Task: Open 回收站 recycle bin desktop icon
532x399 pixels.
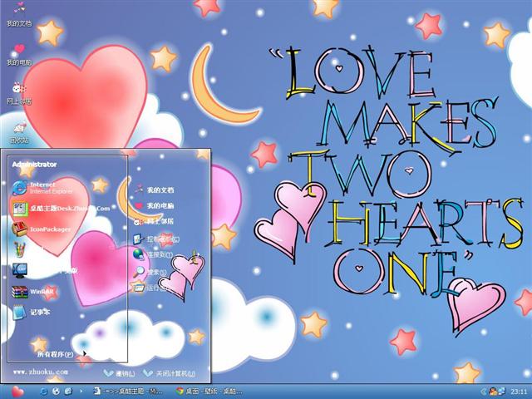Action: coord(19,132)
